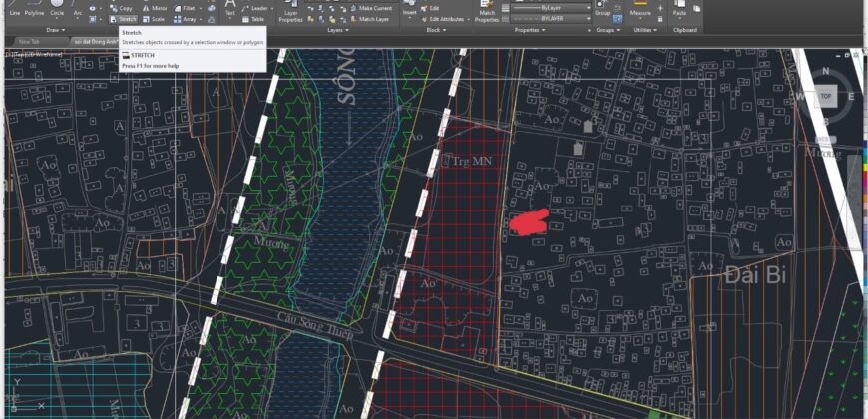This screenshot has height=419, width=868.
Task: Select the Stretch tool in Modify panel
Action: pyautogui.click(x=123, y=19)
